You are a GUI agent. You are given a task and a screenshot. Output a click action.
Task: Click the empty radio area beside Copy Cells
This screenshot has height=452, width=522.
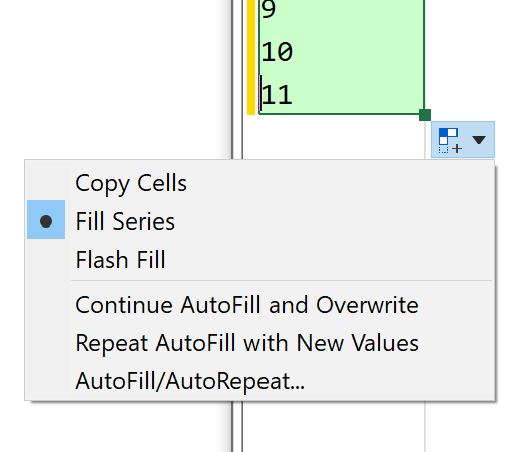click(x=46, y=183)
